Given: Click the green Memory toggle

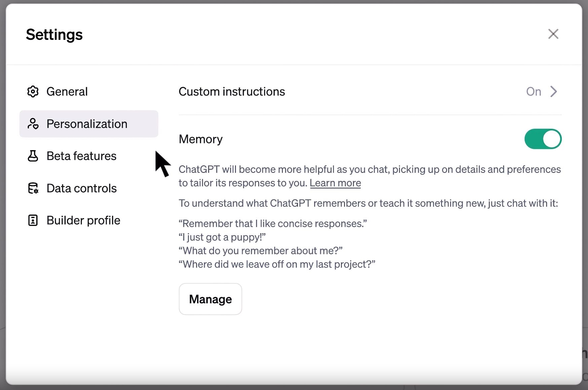Looking at the screenshot, I should [543, 139].
